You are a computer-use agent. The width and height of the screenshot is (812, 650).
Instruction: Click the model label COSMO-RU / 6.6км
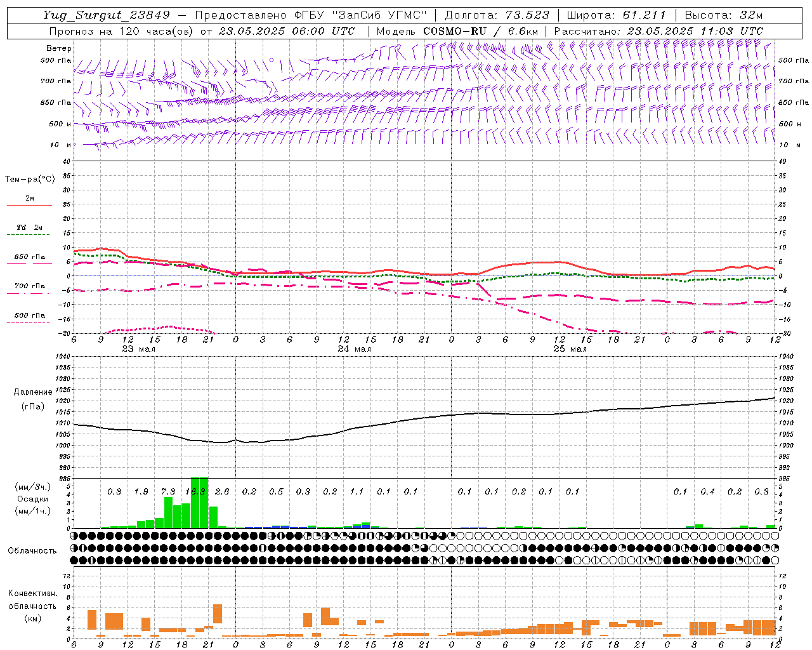tap(481, 31)
